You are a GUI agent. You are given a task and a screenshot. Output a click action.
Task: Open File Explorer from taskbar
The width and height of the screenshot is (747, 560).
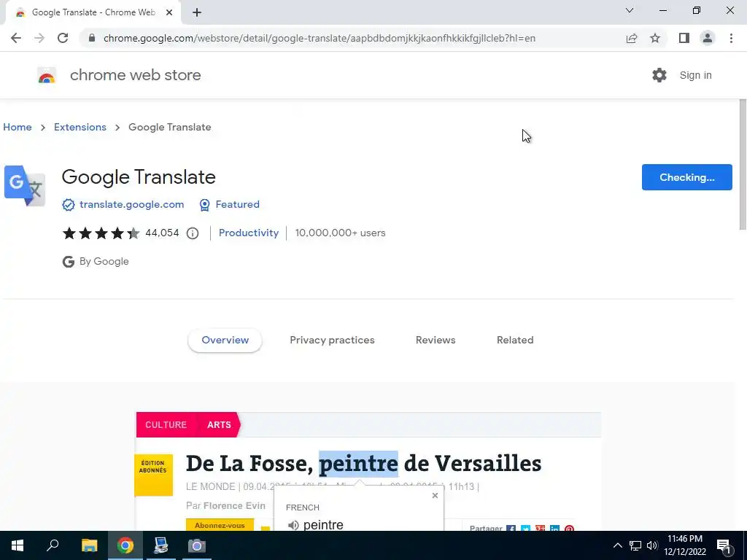[89, 545]
